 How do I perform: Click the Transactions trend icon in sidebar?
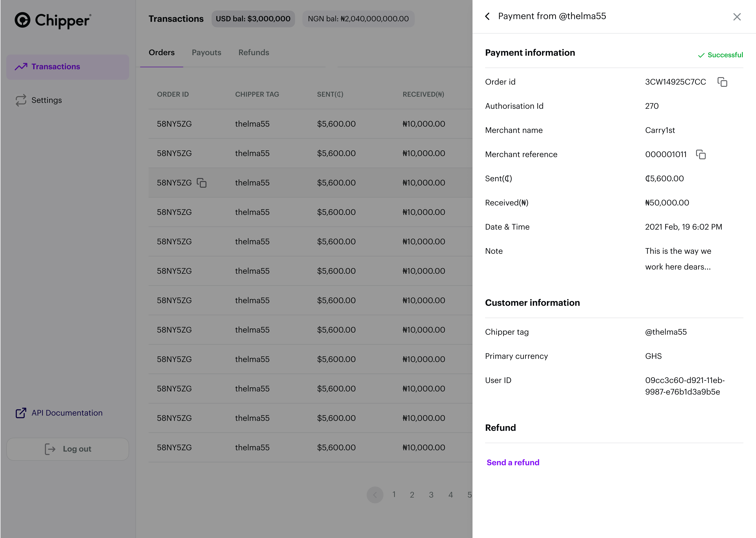coord(21,67)
